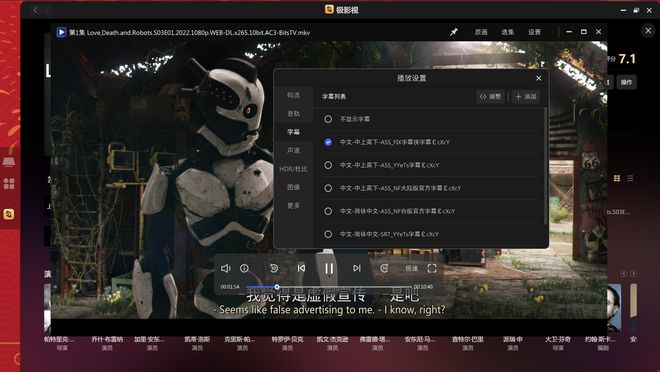The width and height of the screenshot is (660, 372).
Task: Select the ASS_FIX字幕侠 subtitle radio button
Action: 328,142
